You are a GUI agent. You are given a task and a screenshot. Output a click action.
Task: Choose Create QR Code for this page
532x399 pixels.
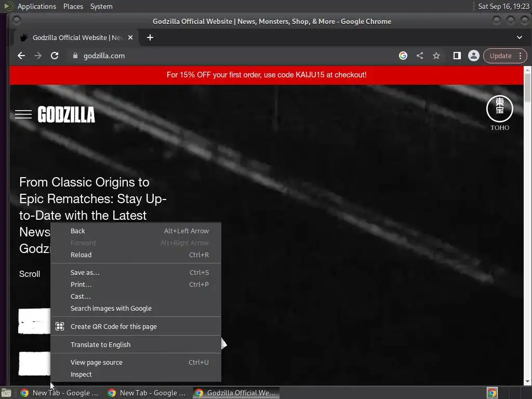click(x=136, y=326)
